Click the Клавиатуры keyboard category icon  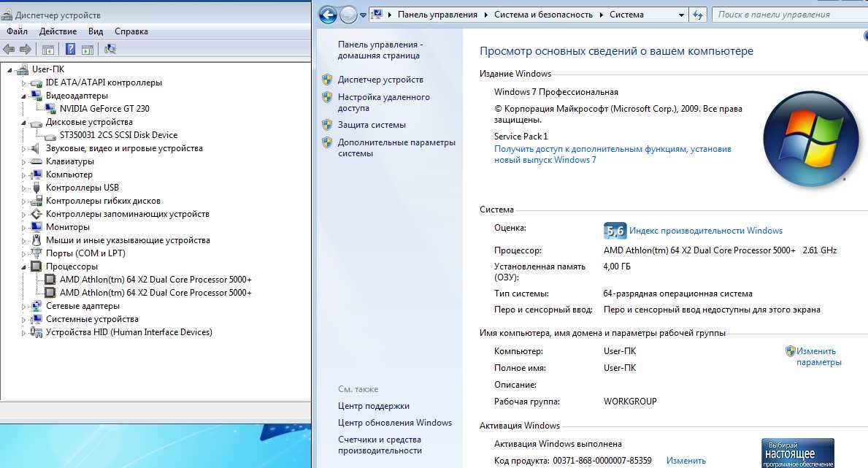tap(37, 162)
